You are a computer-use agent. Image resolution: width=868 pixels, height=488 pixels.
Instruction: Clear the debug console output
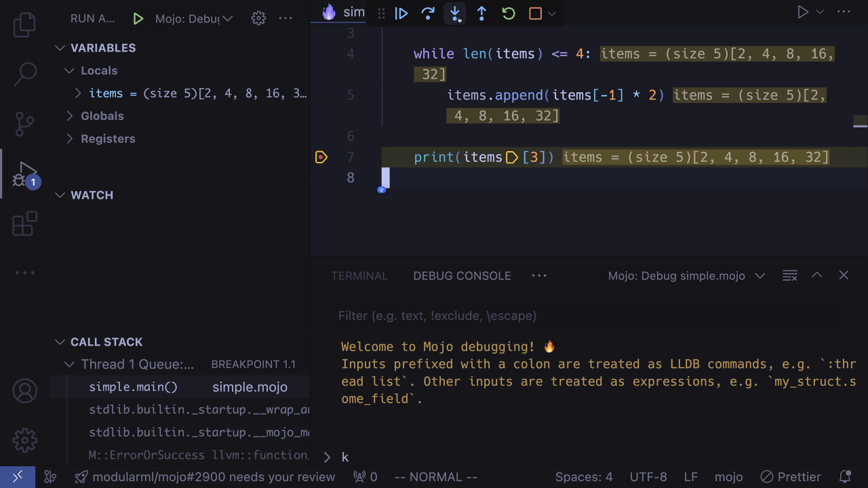790,275
